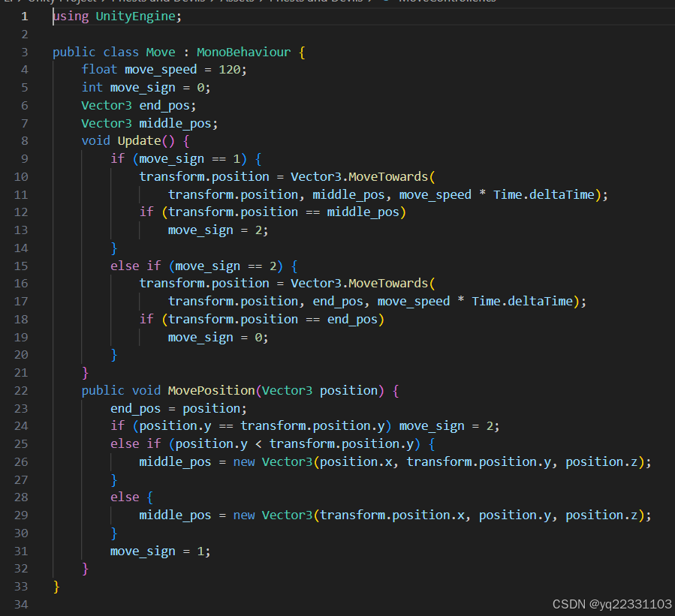
Task: Click the 'void' keyword on line 8
Action: click(x=95, y=140)
